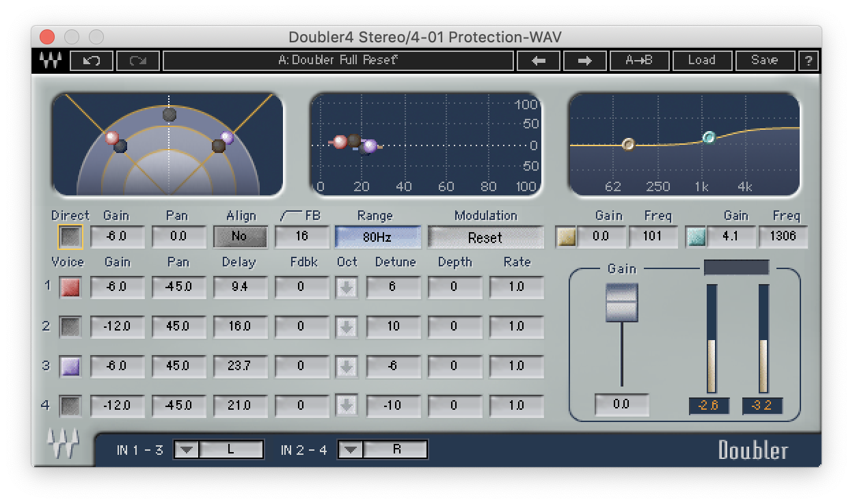Toggle the yellow low EQ band button
853x504 pixels.
pos(566,237)
